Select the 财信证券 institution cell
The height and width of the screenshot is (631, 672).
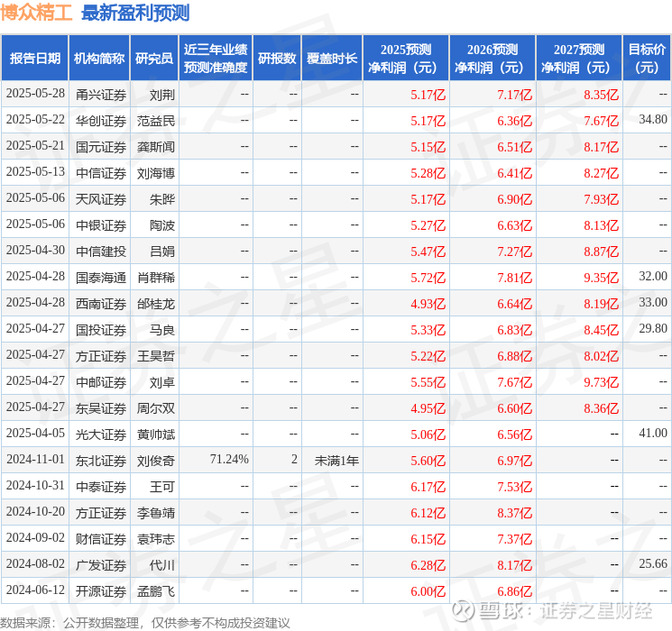[101, 539]
